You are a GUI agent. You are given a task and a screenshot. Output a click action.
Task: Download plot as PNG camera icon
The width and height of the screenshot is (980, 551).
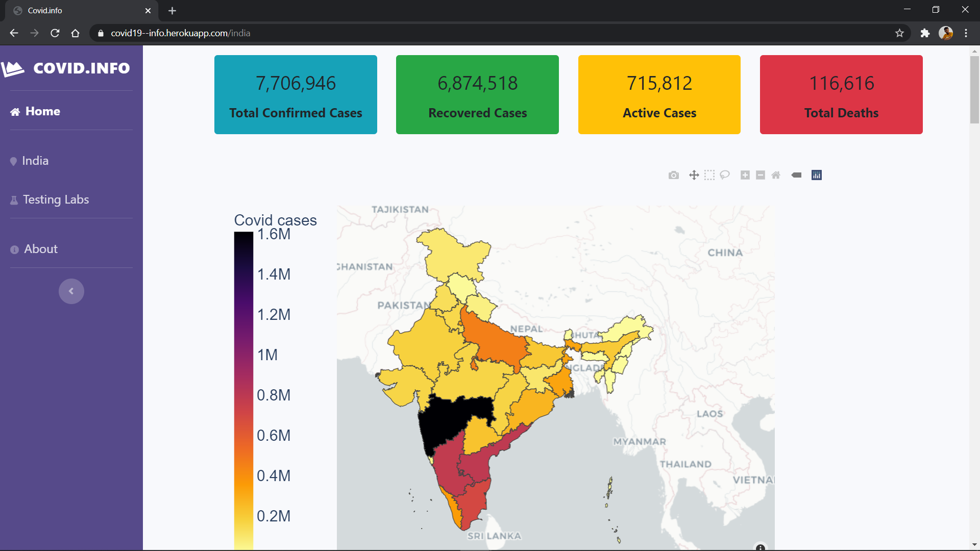[x=674, y=176]
